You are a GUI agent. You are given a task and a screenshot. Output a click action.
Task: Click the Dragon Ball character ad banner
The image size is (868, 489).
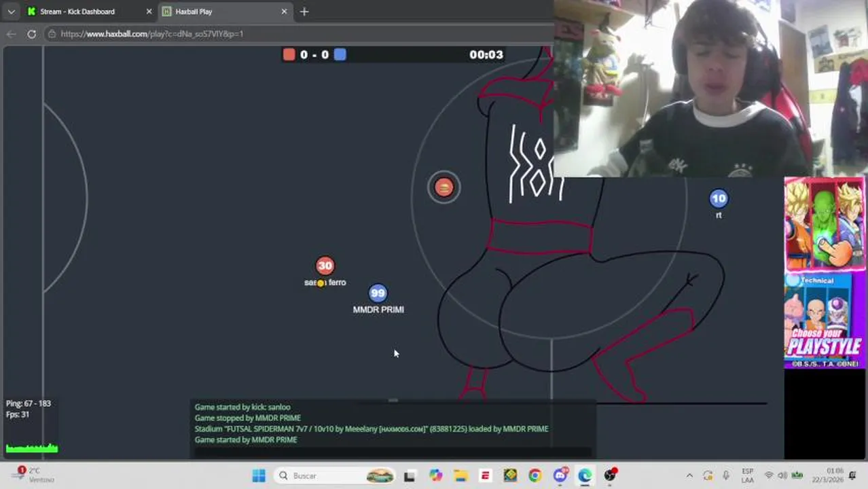pos(825,225)
